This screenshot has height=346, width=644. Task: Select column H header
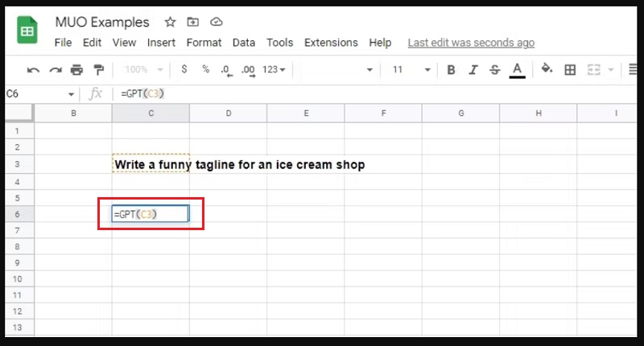pos(539,113)
